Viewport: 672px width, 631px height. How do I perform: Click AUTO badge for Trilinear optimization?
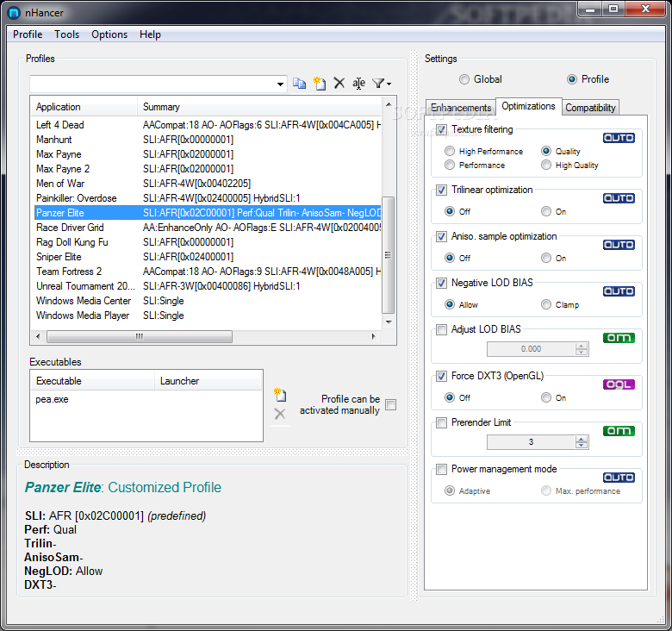[619, 198]
